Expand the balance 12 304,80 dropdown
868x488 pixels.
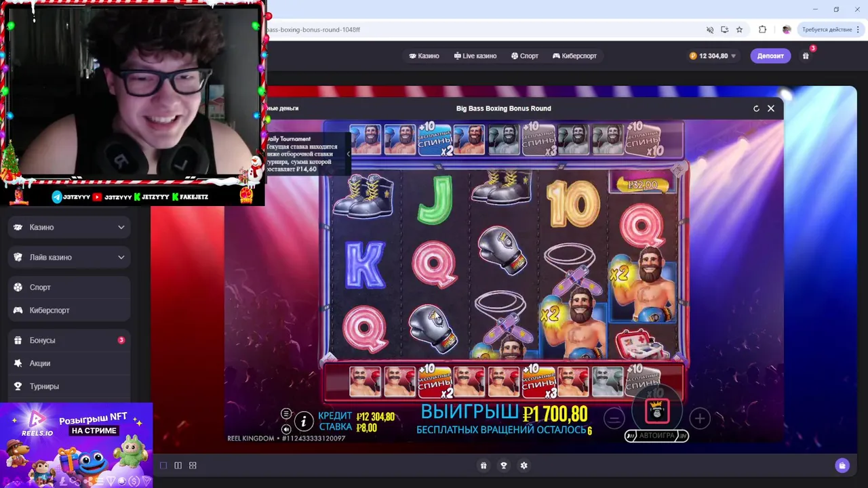click(713, 56)
